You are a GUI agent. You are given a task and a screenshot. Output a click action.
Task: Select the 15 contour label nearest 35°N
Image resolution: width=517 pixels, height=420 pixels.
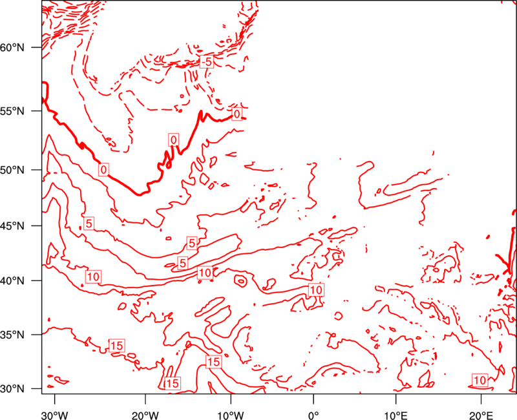tap(116, 346)
